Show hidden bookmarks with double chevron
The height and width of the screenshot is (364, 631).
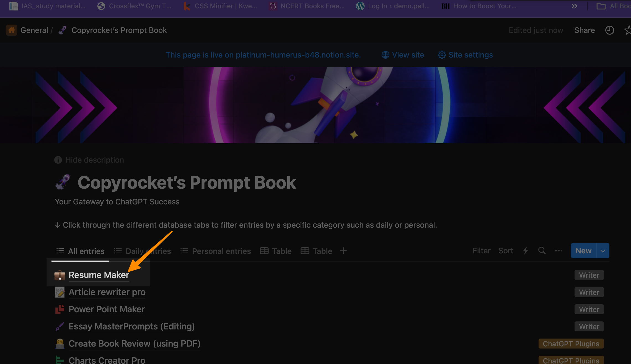pyautogui.click(x=574, y=6)
